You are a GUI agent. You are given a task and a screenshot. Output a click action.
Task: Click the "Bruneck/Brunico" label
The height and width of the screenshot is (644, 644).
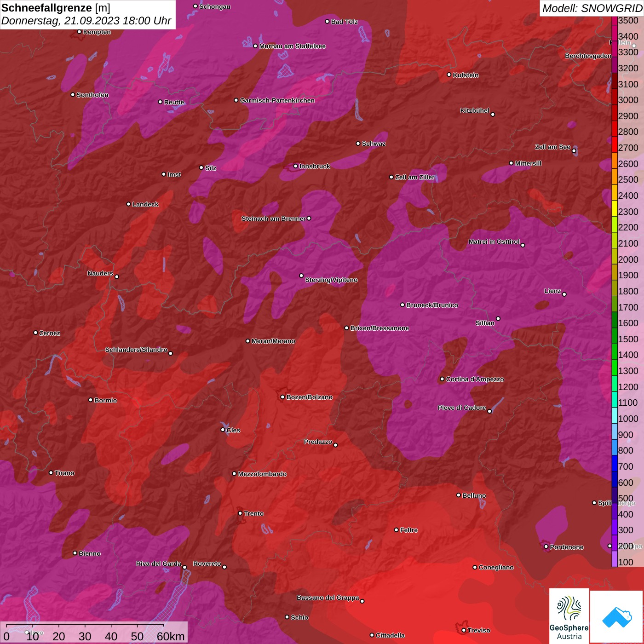(432, 305)
